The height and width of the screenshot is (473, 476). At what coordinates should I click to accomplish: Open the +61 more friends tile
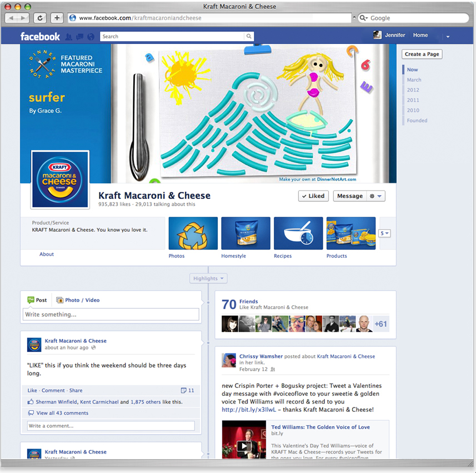[380, 324]
